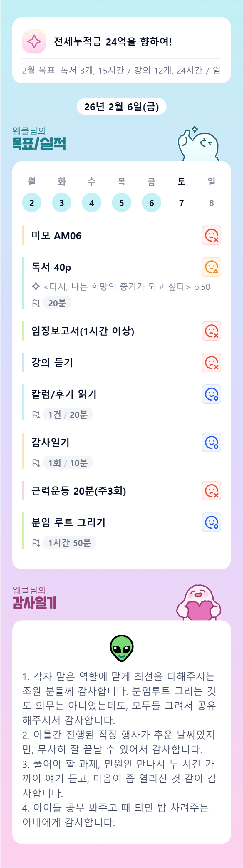
Task: Click the 1시간 50분 badge under 분임 루트
Action: click(x=69, y=542)
